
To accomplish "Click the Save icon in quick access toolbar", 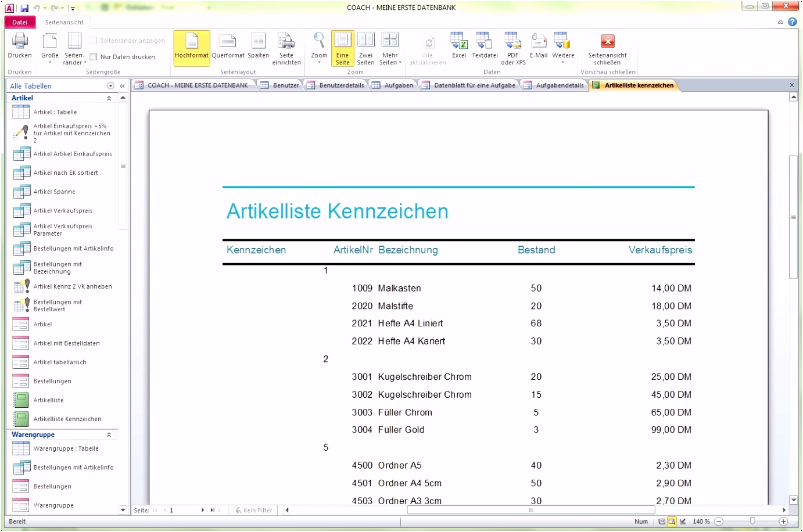I will [24, 8].
